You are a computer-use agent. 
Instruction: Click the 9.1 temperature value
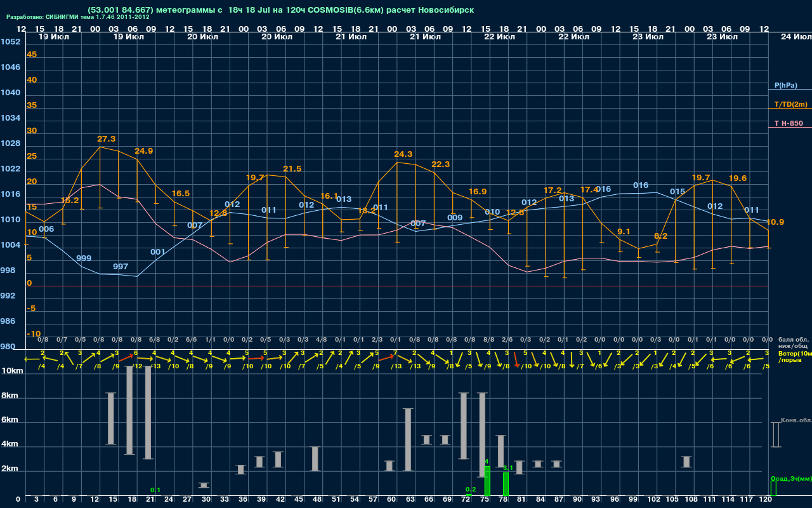[624, 231]
